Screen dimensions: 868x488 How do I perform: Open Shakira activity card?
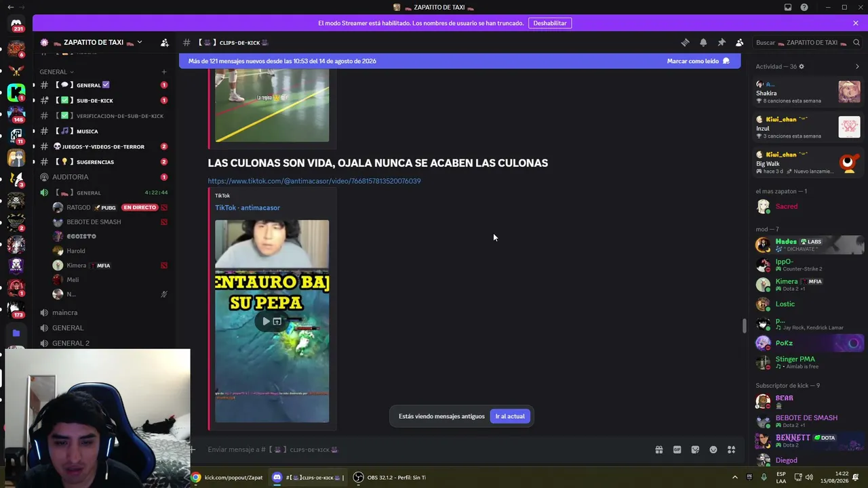pos(808,91)
